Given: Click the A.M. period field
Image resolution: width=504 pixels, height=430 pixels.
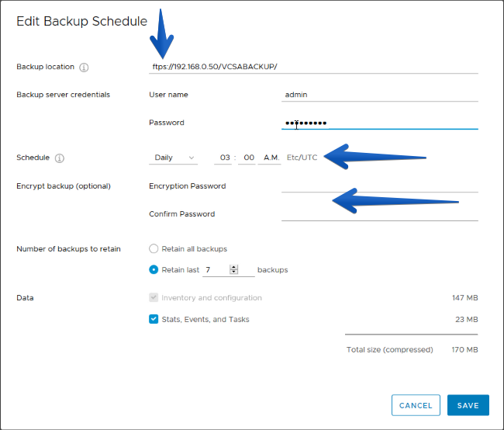Looking at the screenshot, I should 269,158.
